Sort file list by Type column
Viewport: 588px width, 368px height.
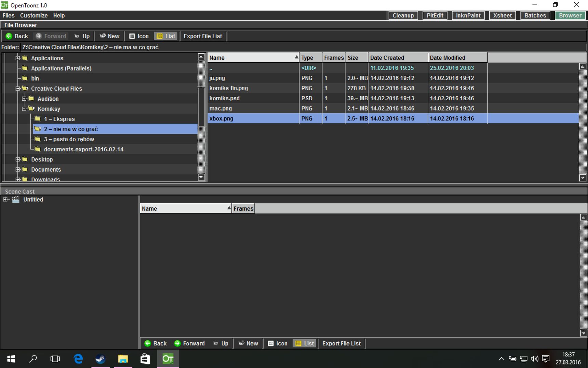click(311, 58)
